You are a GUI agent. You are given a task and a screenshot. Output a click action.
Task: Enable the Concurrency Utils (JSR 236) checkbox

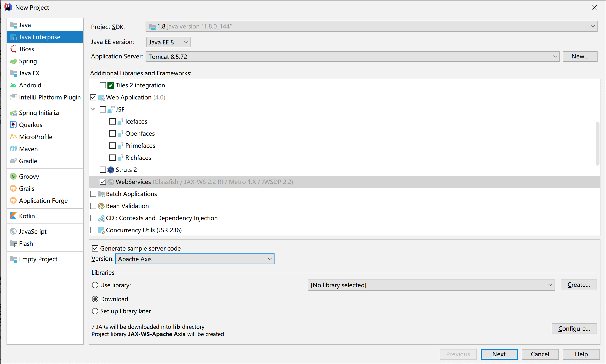(93, 230)
